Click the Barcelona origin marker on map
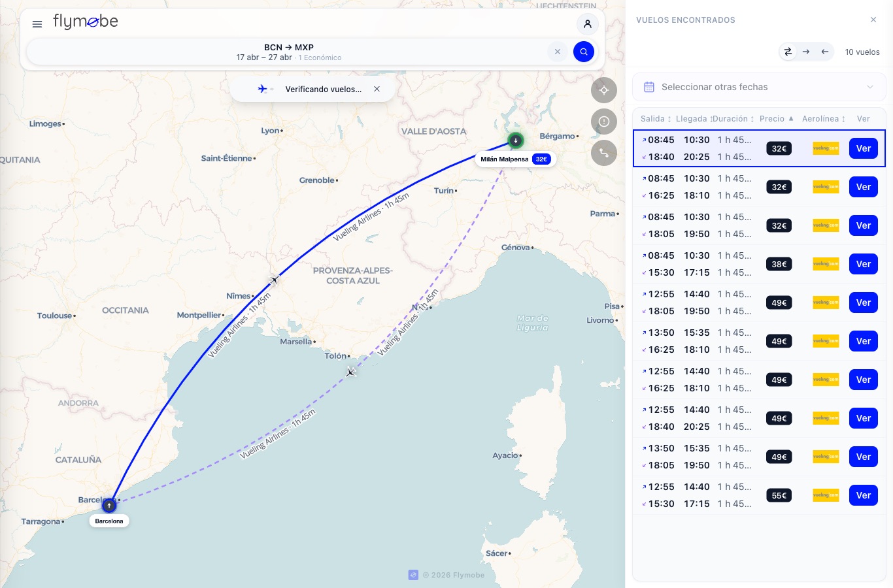 109,506
